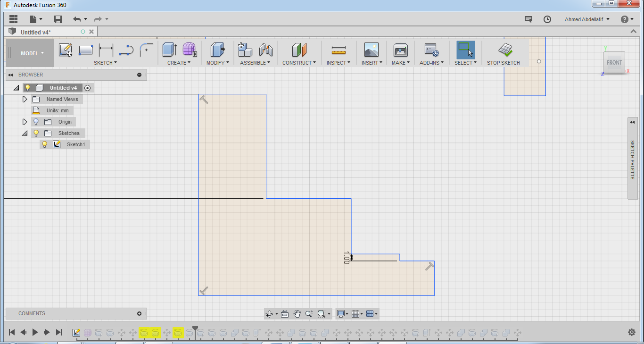Click the Orbit tool in navigation bar
Image resolution: width=644 pixels, height=344 pixels.
269,313
